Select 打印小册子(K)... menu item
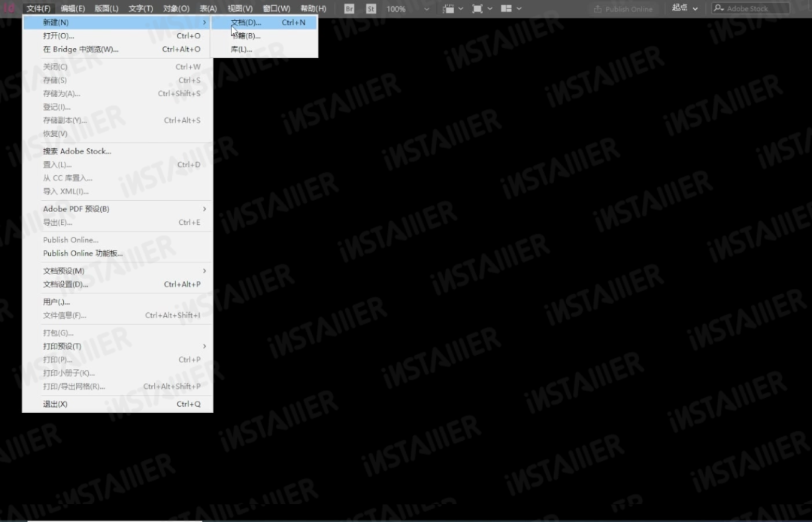 (117, 373)
